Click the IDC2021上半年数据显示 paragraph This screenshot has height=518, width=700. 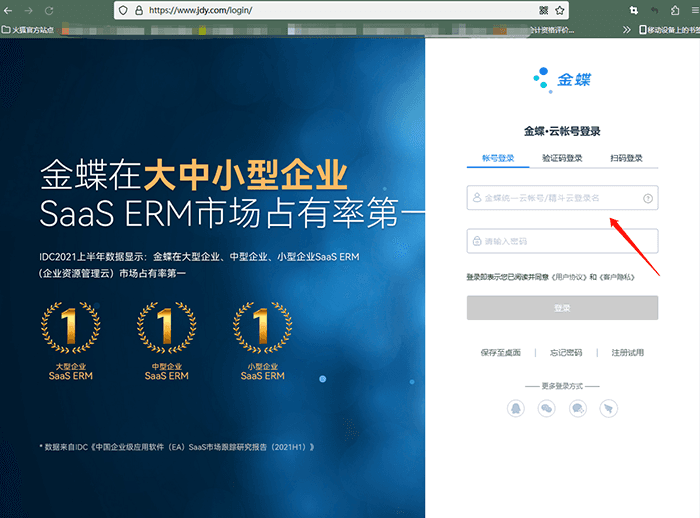199,265
